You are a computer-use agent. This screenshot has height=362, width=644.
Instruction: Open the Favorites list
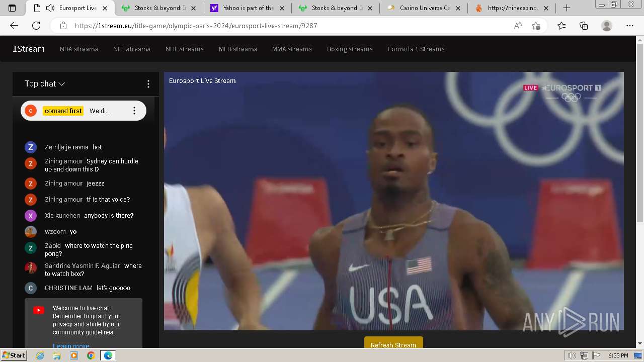pos(561,26)
